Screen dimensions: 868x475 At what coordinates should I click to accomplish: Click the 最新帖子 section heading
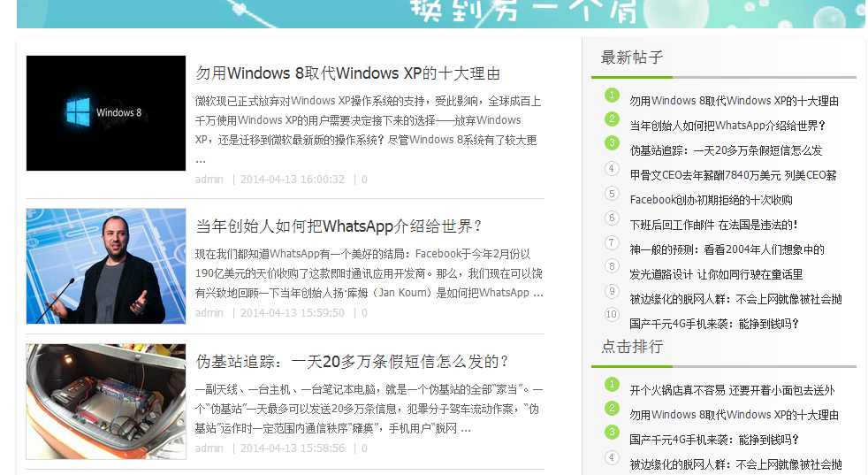click(632, 57)
